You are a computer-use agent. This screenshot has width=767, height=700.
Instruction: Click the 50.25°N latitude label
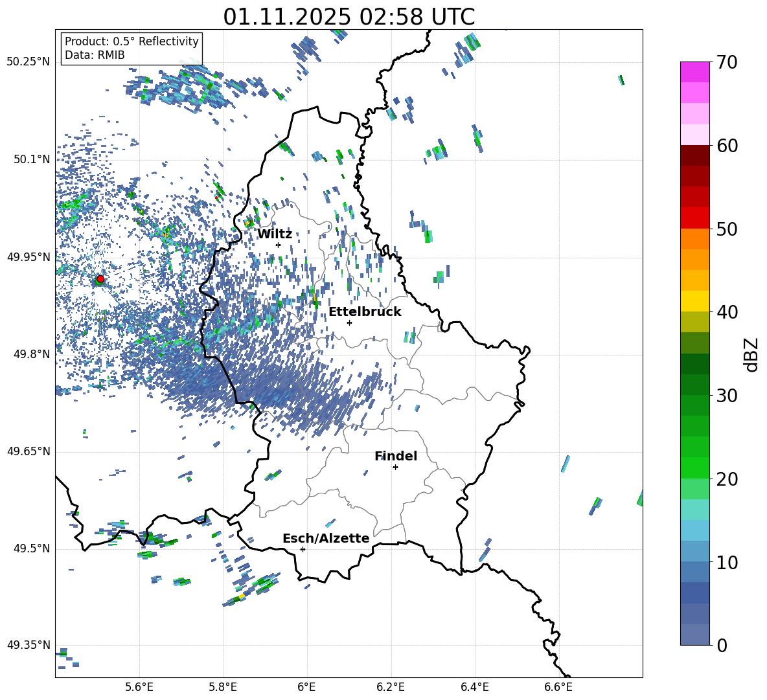click(29, 62)
